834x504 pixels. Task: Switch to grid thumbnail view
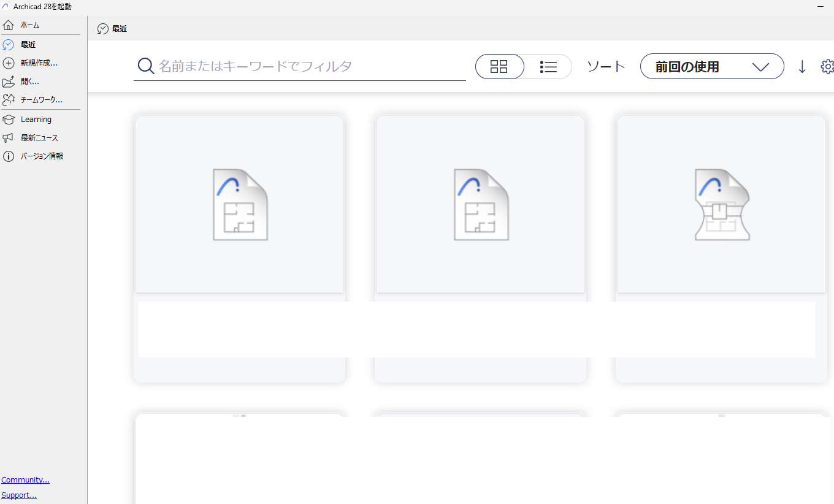(x=499, y=67)
